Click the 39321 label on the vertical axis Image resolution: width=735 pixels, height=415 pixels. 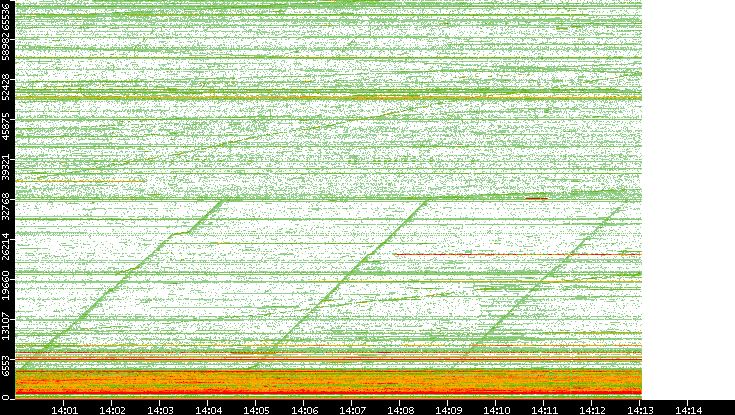point(6,166)
